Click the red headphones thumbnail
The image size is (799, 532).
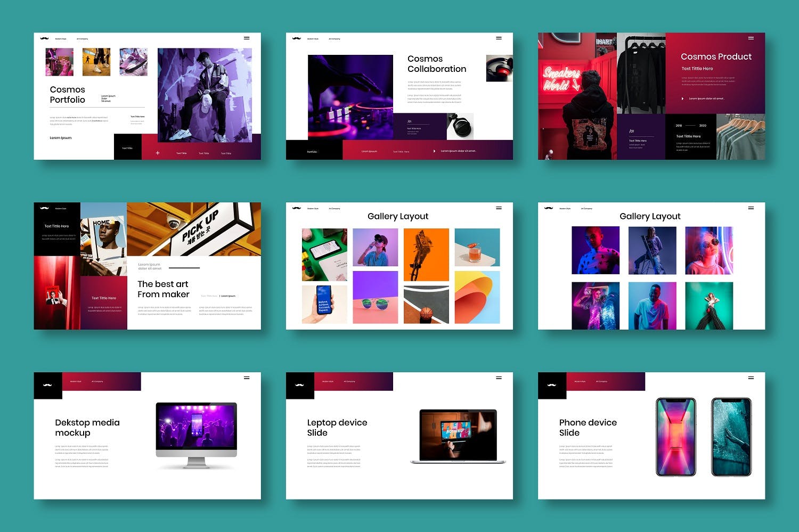(x=499, y=69)
